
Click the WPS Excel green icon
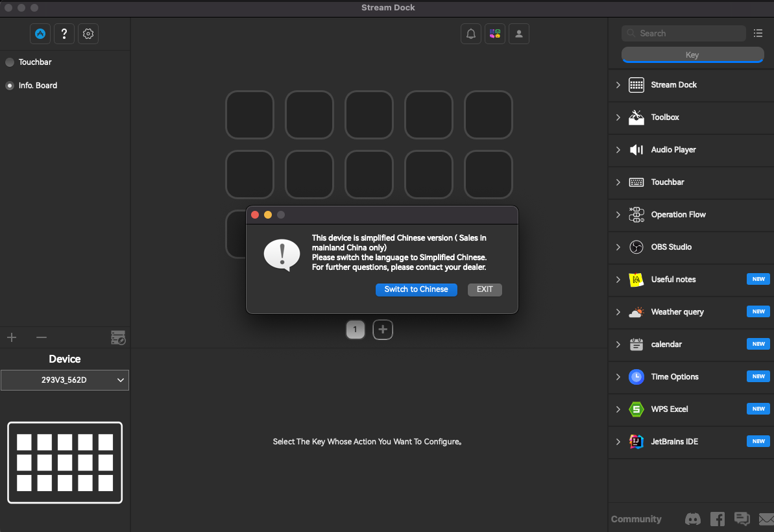(x=636, y=409)
